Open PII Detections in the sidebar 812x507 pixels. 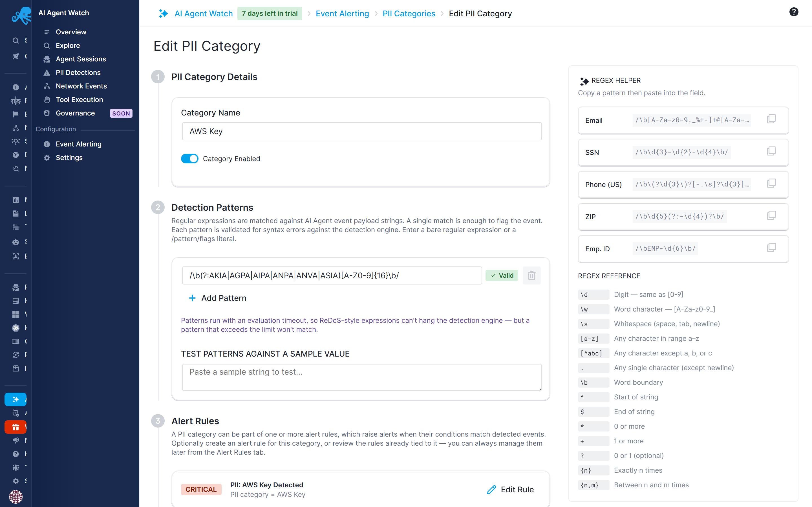point(78,72)
